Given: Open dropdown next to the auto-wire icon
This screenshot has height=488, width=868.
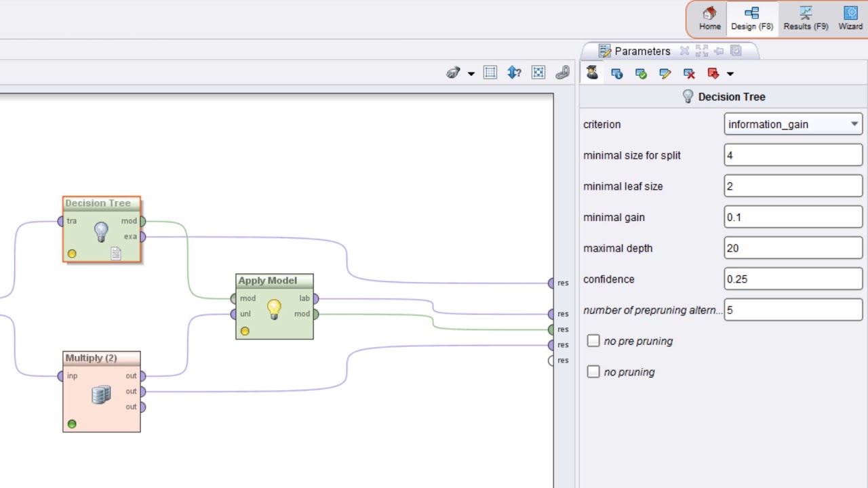Looking at the screenshot, I should tap(471, 74).
